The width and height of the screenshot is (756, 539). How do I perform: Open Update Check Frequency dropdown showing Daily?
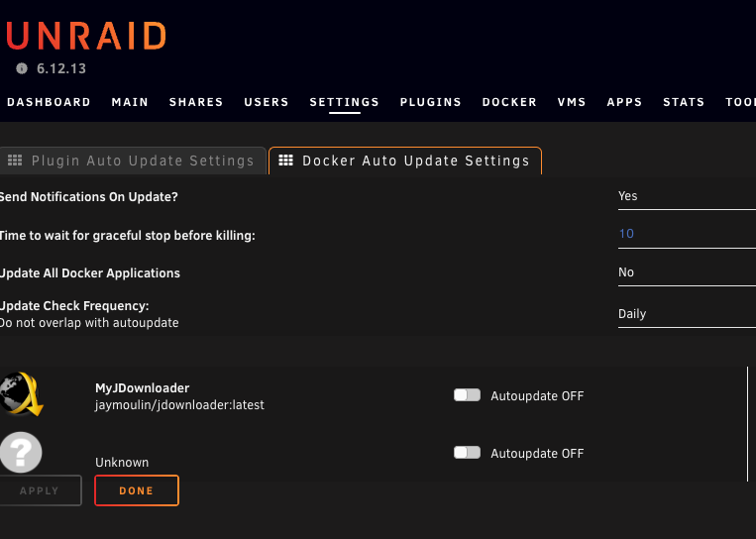click(687, 314)
